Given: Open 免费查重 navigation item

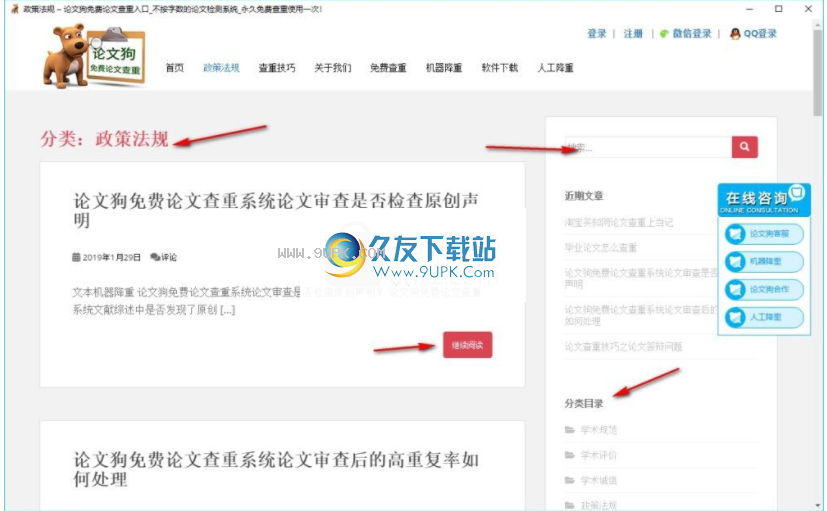Looking at the screenshot, I should 388,68.
